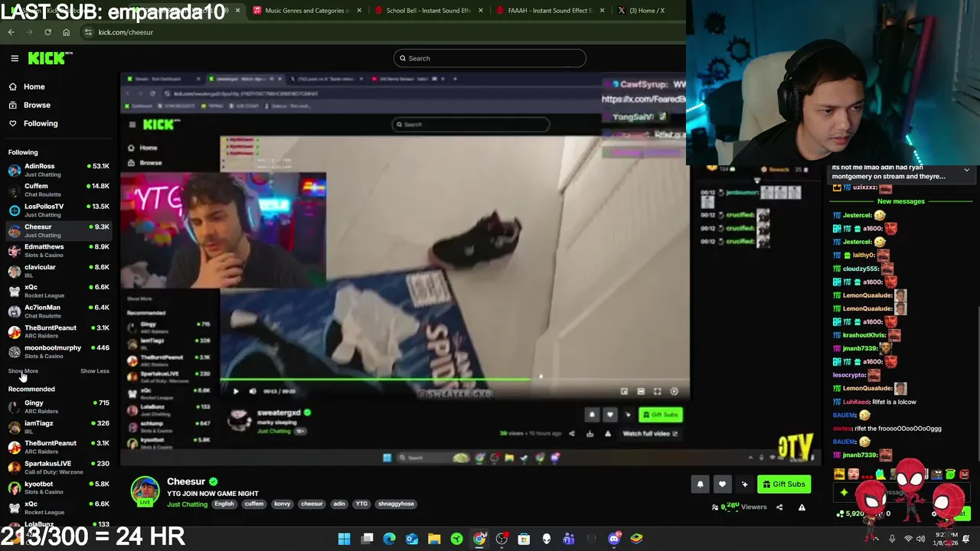Collapse following list with Show Less
The width and height of the screenshot is (980, 551).
point(95,371)
